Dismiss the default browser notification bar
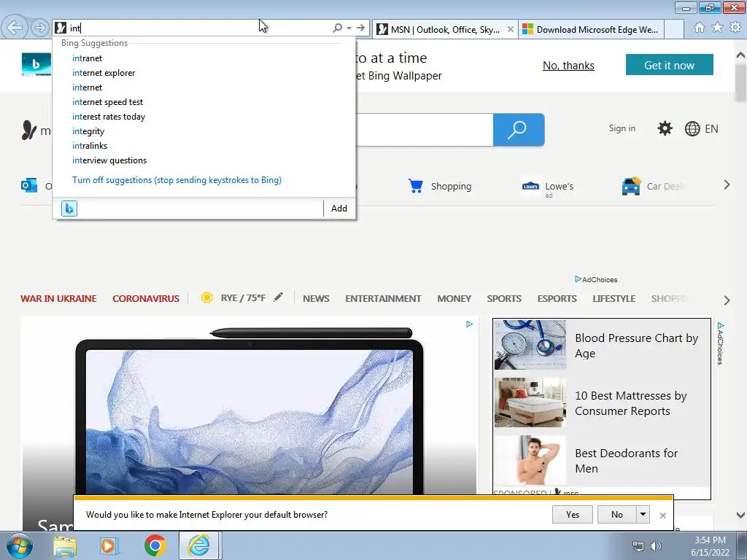The height and width of the screenshot is (560, 747). (x=662, y=516)
